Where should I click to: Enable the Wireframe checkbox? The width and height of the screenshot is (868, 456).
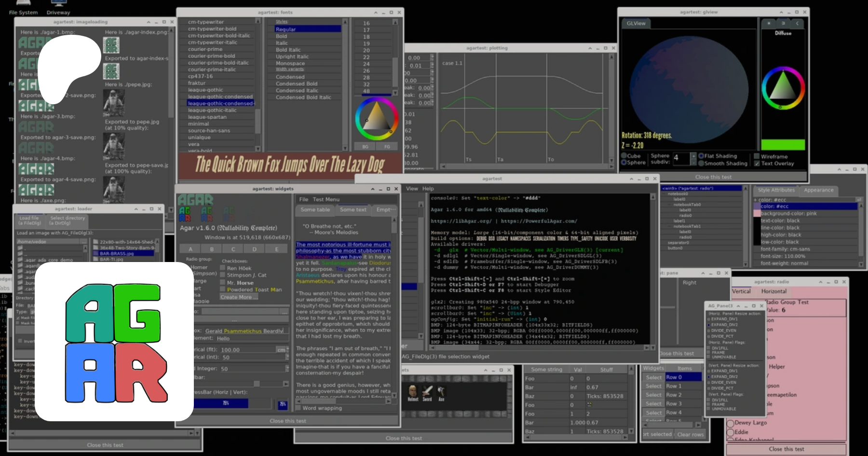point(757,156)
